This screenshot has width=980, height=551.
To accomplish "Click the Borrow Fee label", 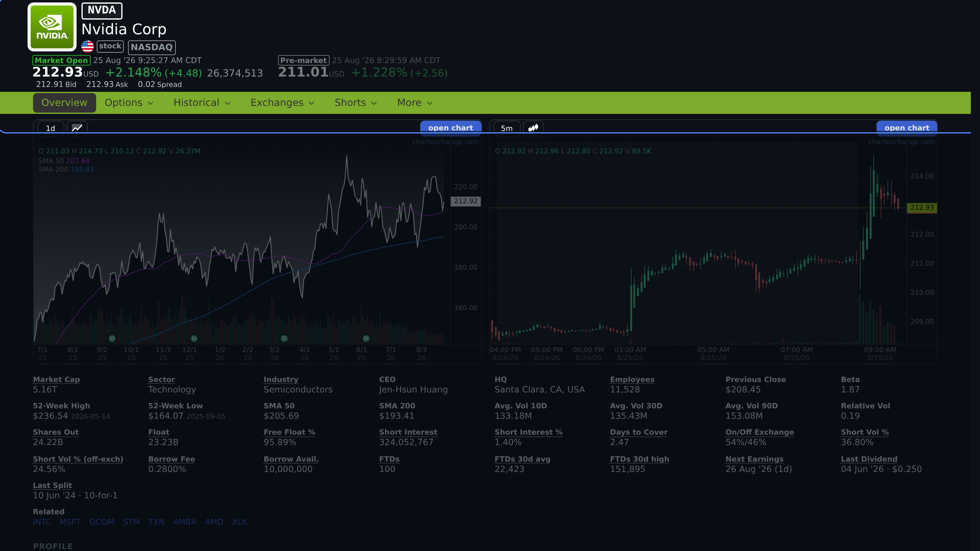I will (x=171, y=459).
